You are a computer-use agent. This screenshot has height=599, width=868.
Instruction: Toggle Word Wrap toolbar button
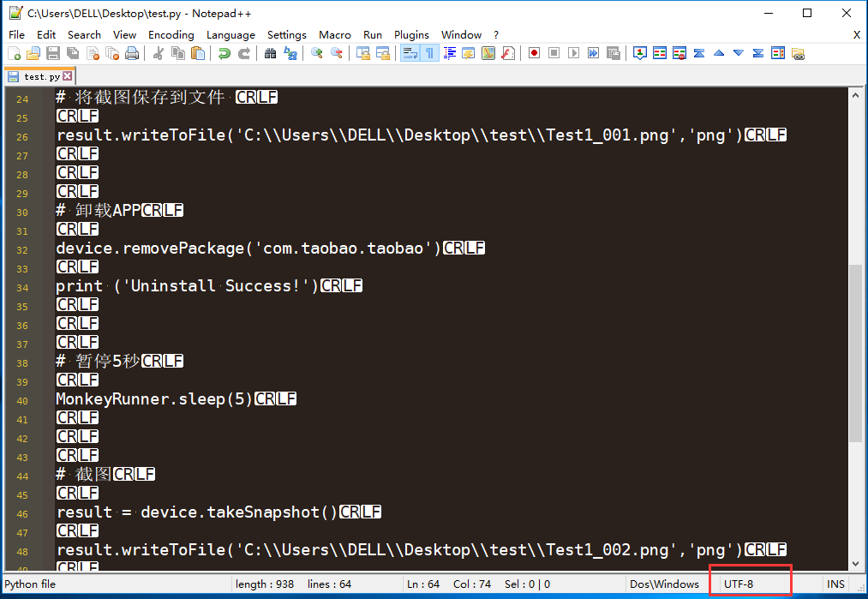coord(410,54)
